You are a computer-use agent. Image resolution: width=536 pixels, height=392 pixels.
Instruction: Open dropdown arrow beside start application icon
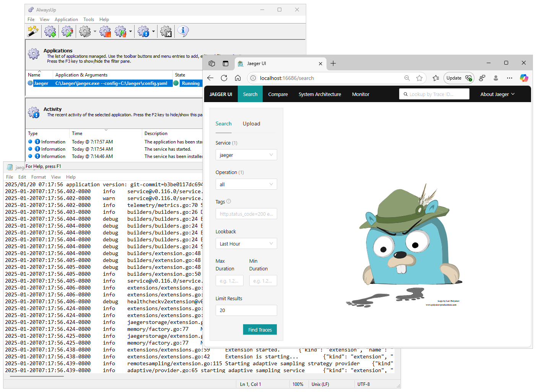coord(95,32)
